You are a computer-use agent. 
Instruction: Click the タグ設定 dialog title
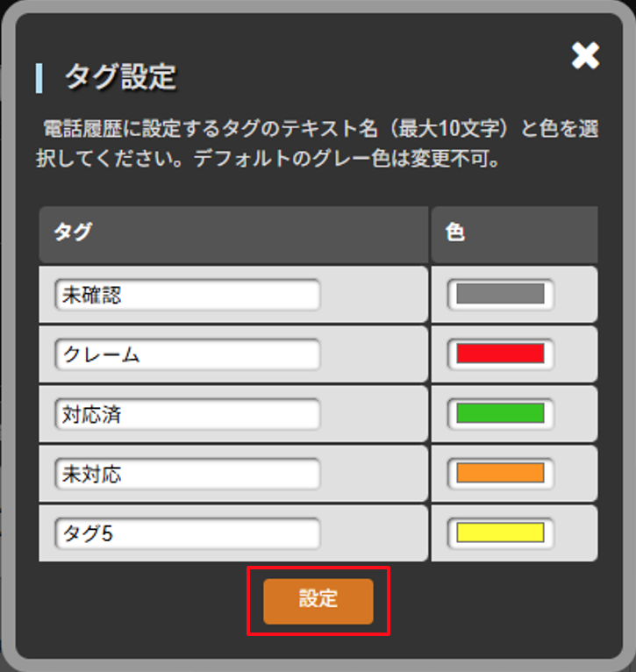click(120, 77)
